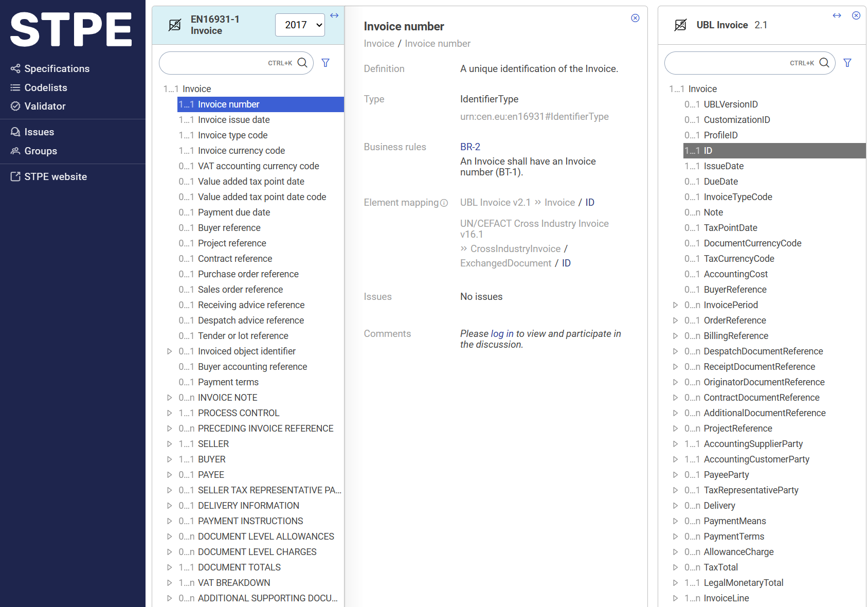Open Validator in the sidebar
Viewport: 868px width, 607px height.
coord(45,106)
